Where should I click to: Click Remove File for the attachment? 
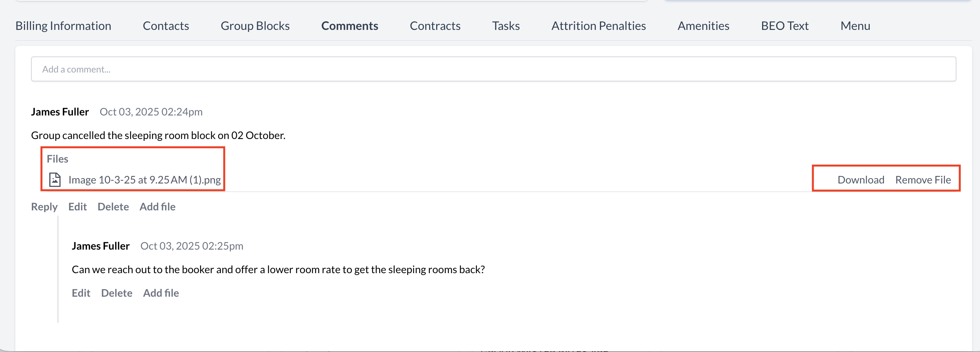(922, 180)
